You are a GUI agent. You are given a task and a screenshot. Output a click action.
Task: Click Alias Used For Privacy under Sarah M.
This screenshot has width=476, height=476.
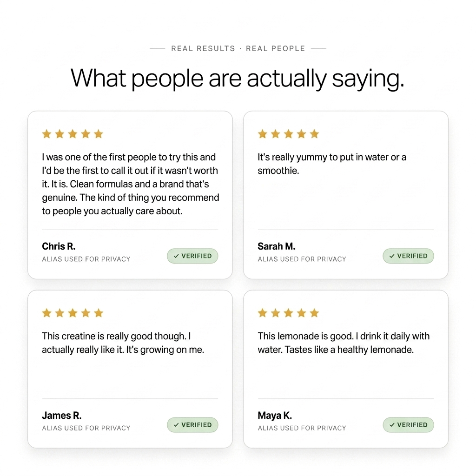tap(302, 259)
